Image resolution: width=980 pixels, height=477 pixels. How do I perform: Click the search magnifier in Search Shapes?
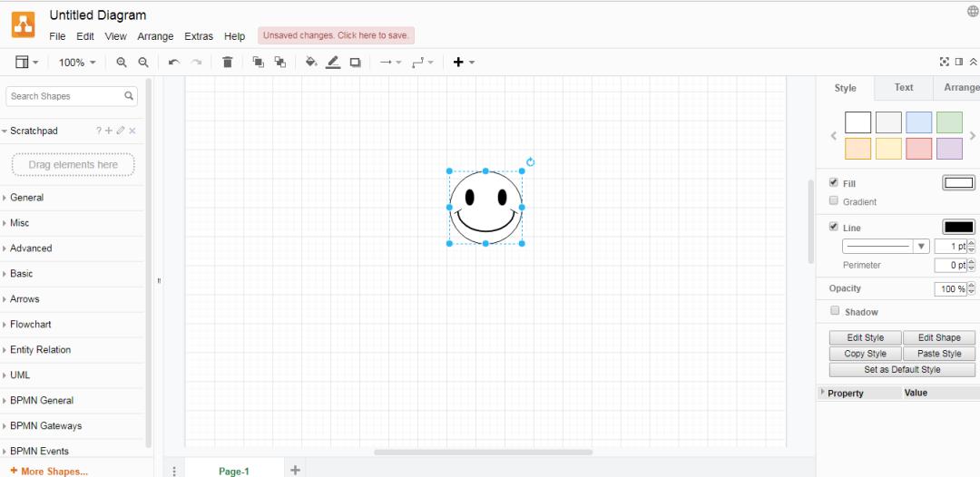(x=129, y=95)
